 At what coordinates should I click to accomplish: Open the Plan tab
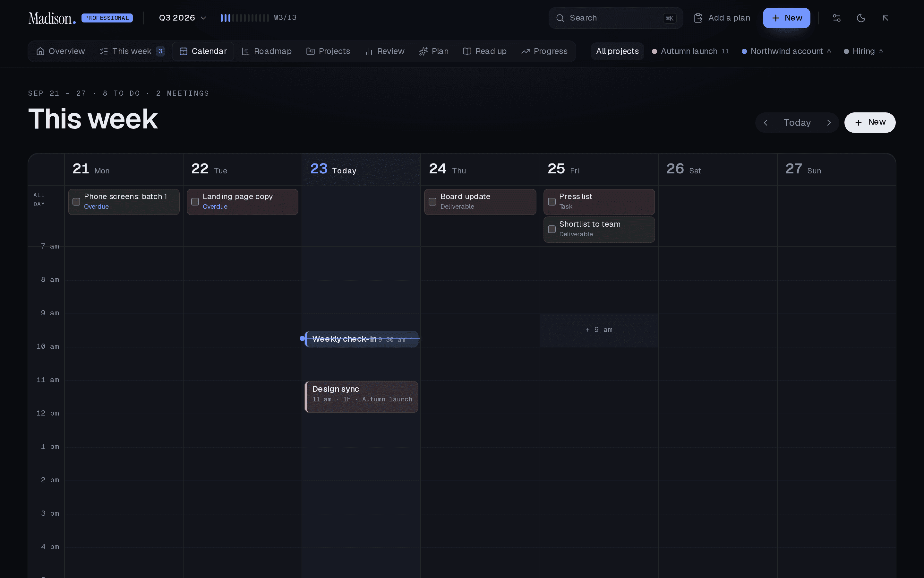[x=434, y=51]
